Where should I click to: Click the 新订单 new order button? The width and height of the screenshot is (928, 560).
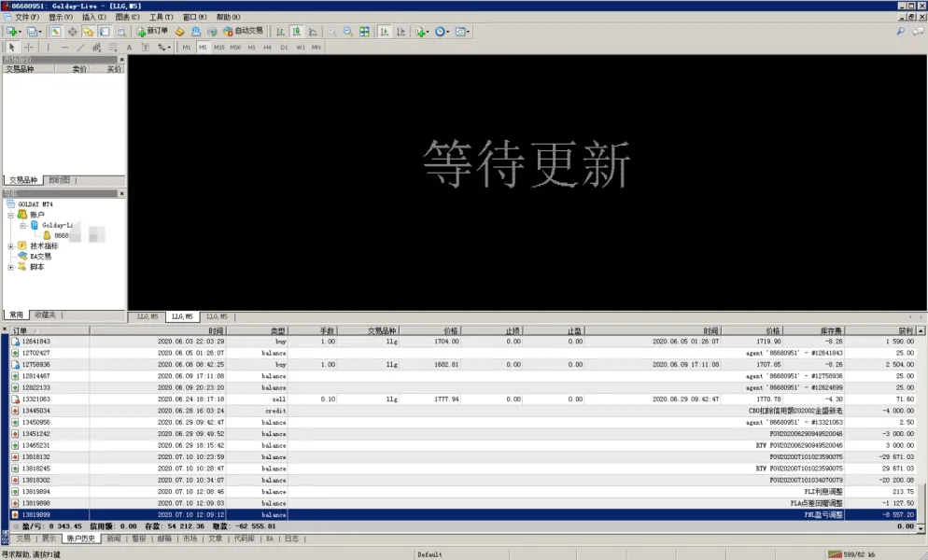(x=152, y=32)
